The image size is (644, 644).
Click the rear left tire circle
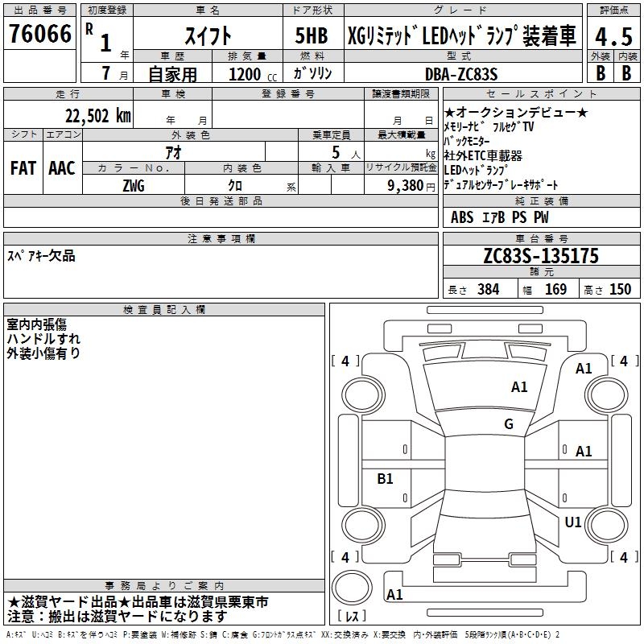point(362,526)
